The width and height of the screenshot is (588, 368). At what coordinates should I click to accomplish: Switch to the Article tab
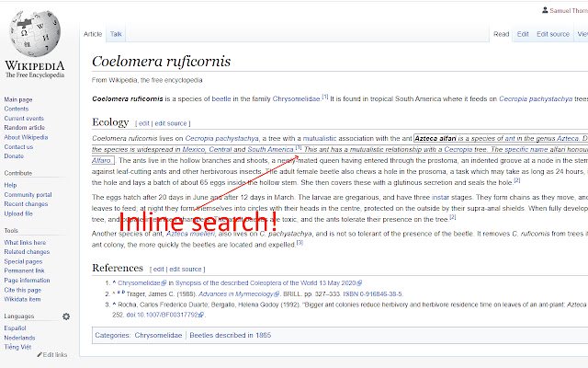click(93, 34)
